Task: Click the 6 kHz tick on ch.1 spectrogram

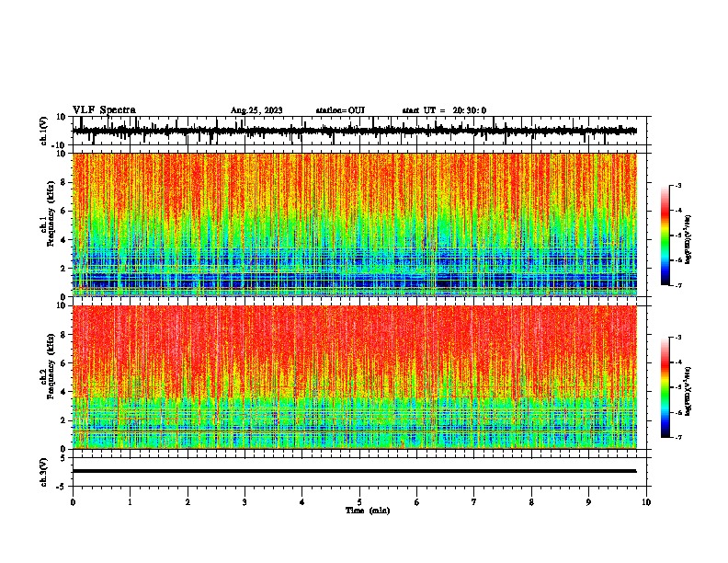Action: (x=64, y=212)
